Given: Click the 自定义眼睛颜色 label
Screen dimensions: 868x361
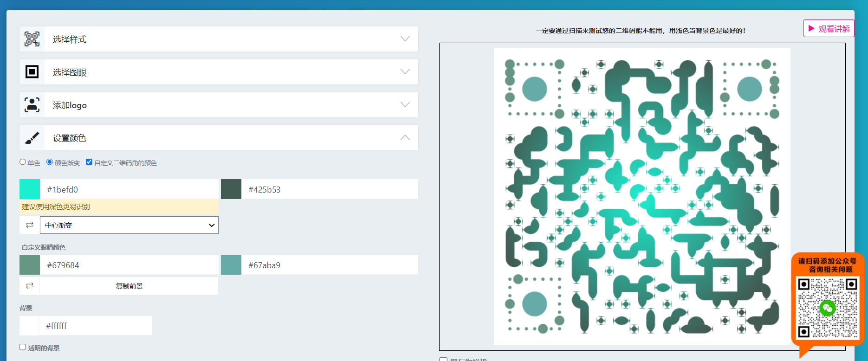Looking at the screenshot, I should (44, 247).
